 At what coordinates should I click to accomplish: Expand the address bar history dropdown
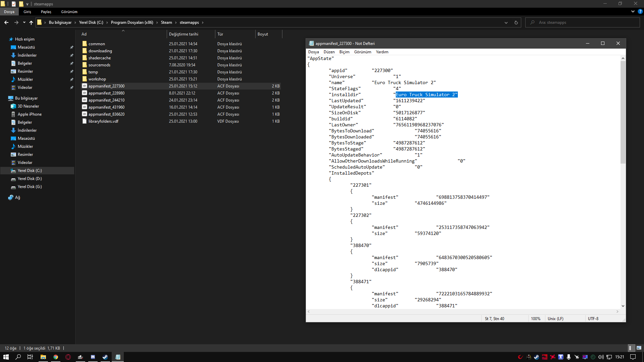coord(506,22)
